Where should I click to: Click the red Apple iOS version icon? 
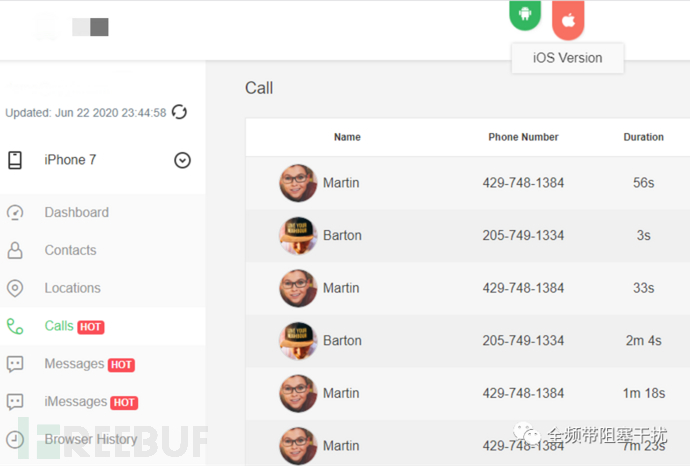(x=568, y=19)
